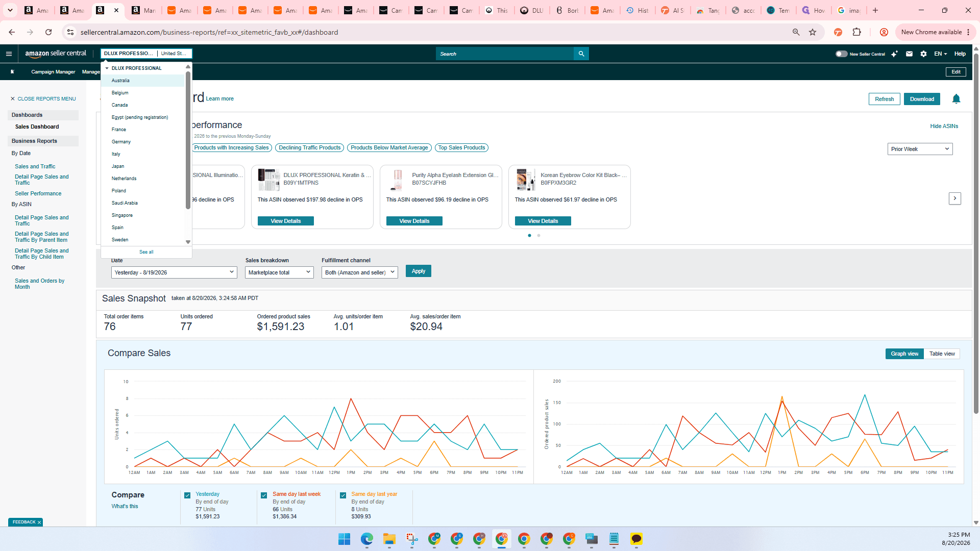Open the Prior Week dropdown
980x551 pixels.
tap(920, 149)
